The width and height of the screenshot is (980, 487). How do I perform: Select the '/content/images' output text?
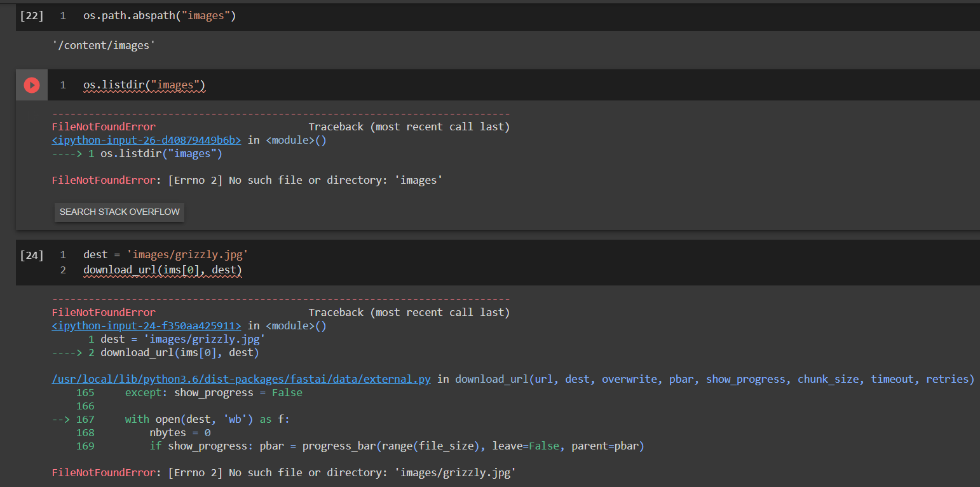104,45
